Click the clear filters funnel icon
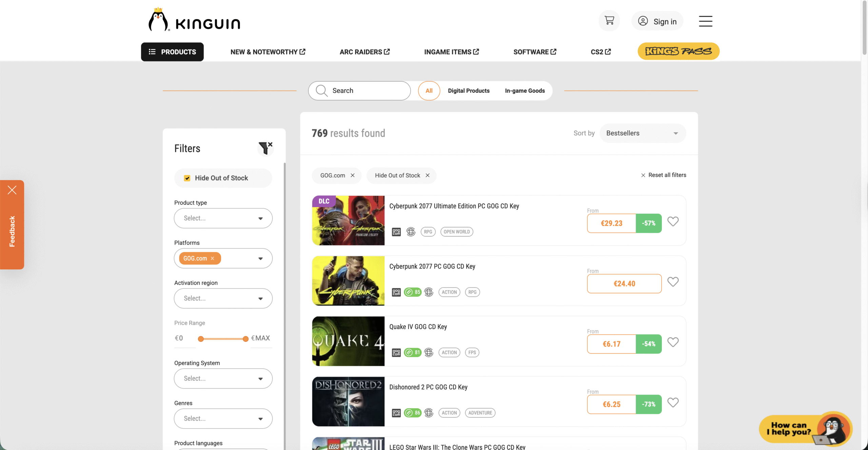This screenshot has height=450, width=868. [x=265, y=148]
